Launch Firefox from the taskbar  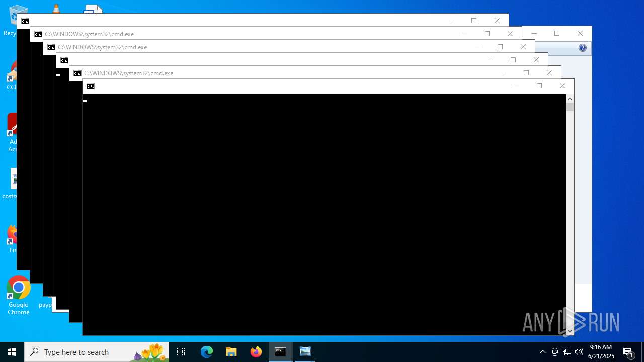click(x=256, y=352)
